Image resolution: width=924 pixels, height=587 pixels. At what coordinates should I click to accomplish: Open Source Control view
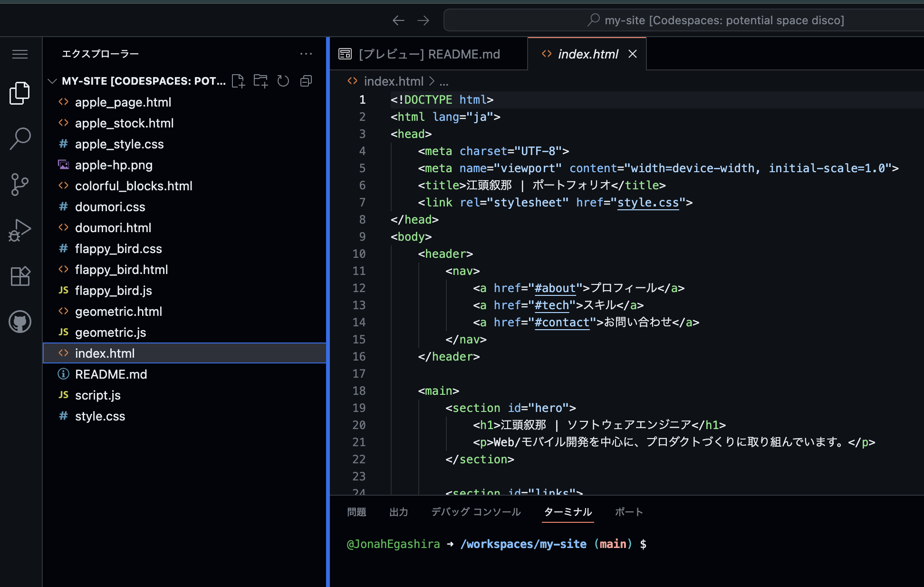click(x=20, y=185)
